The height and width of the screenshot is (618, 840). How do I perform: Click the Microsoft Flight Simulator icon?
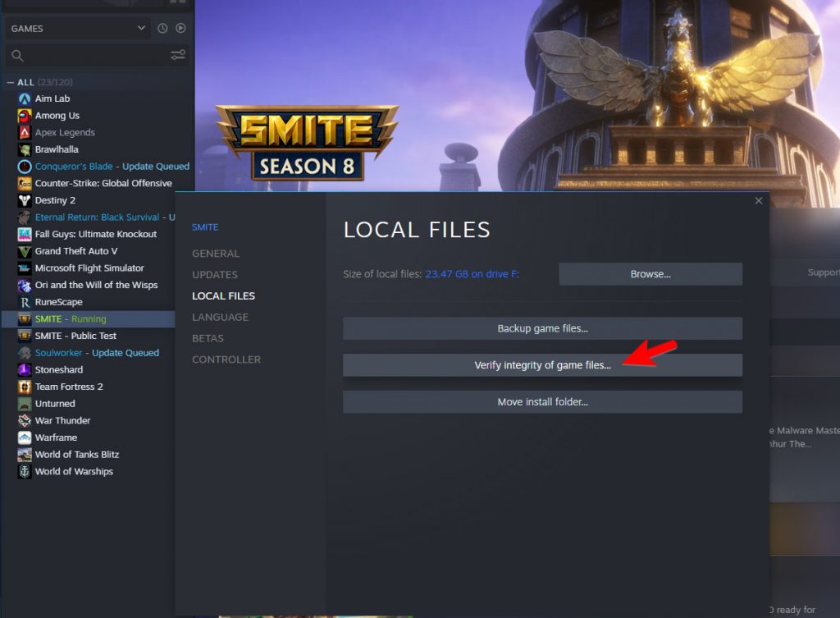[24, 268]
